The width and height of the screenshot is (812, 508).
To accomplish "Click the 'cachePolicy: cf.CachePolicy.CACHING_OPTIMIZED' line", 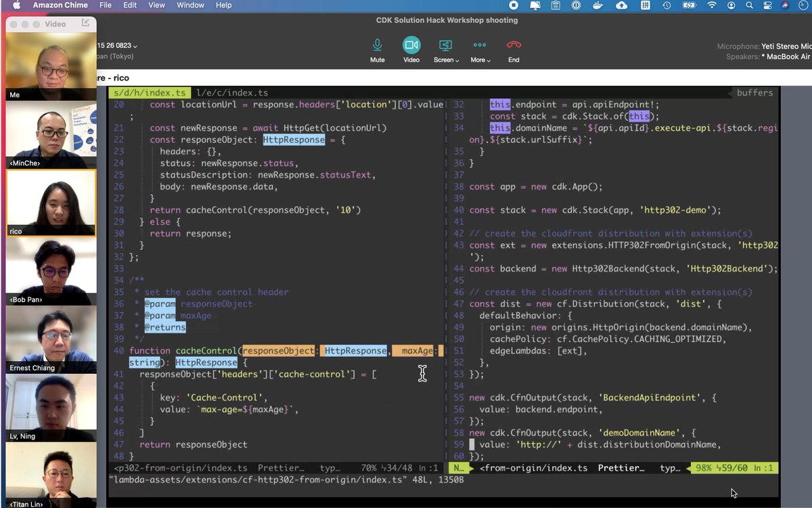I will pos(608,339).
